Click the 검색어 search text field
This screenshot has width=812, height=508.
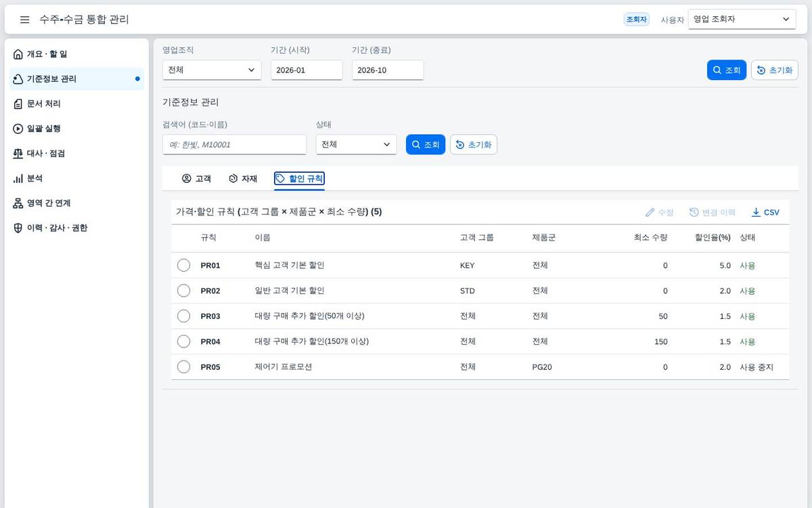pos(234,144)
